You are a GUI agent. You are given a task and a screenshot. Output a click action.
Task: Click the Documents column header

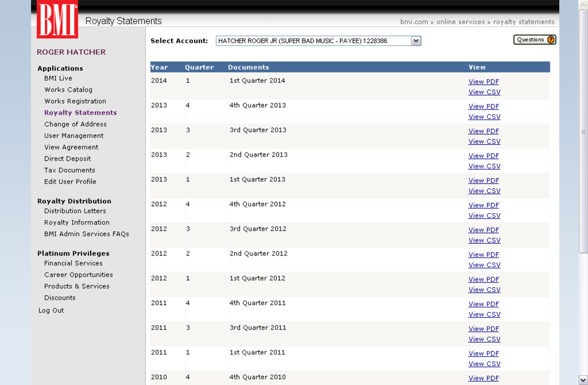click(x=249, y=67)
